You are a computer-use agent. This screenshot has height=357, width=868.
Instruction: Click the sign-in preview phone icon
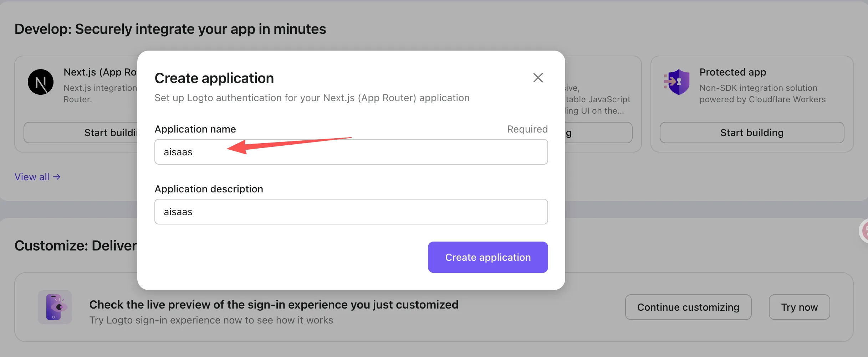coord(55,307)
